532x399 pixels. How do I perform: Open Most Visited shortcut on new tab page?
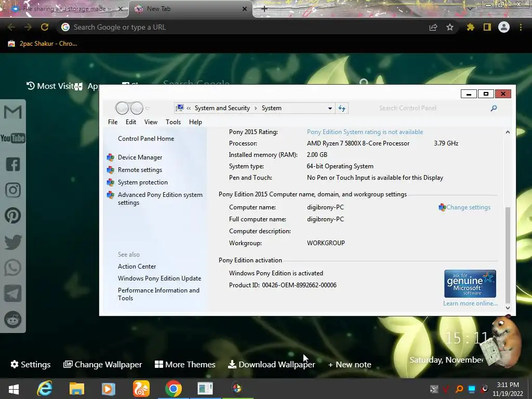[x=49, y=86]
